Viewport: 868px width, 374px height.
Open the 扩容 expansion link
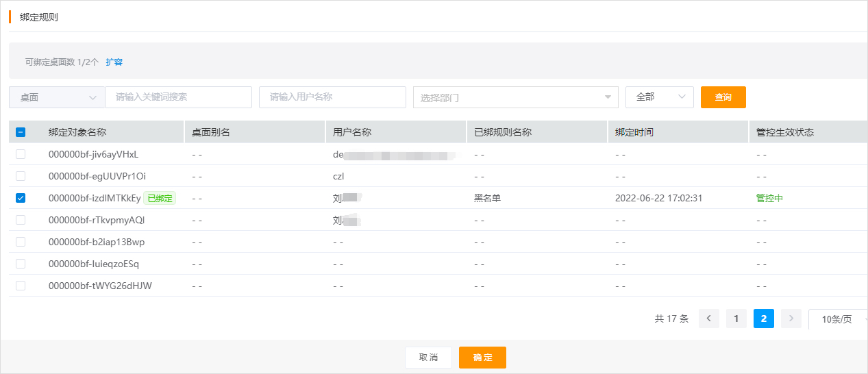tap(114, 62)
